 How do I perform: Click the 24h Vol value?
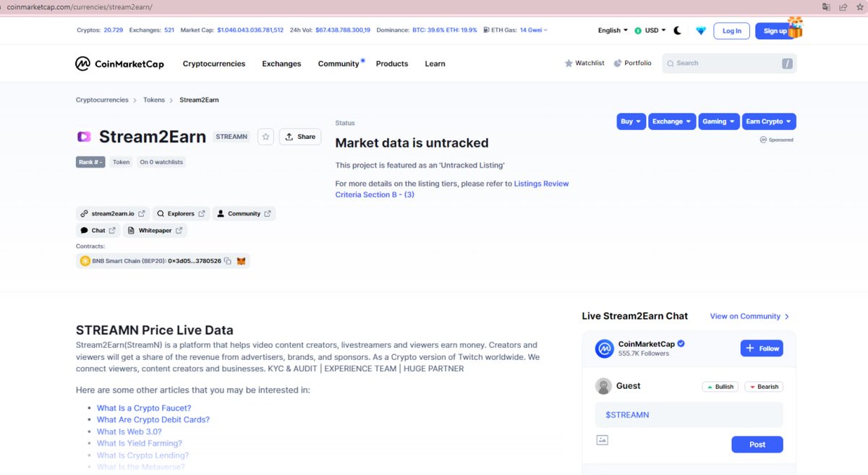(343, 30)
